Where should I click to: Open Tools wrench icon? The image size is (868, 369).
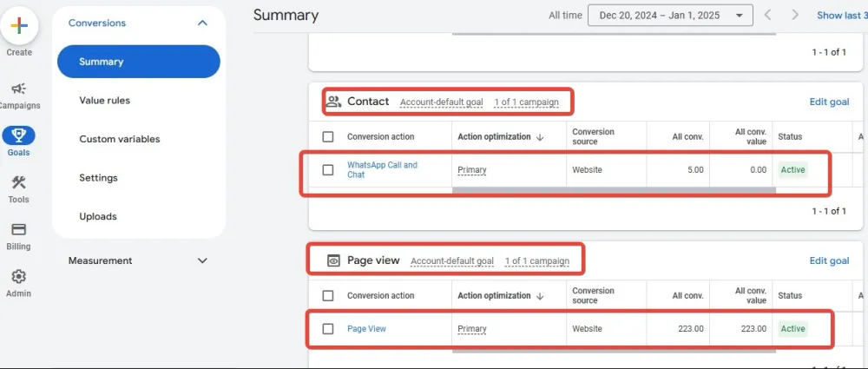[19, 183]
